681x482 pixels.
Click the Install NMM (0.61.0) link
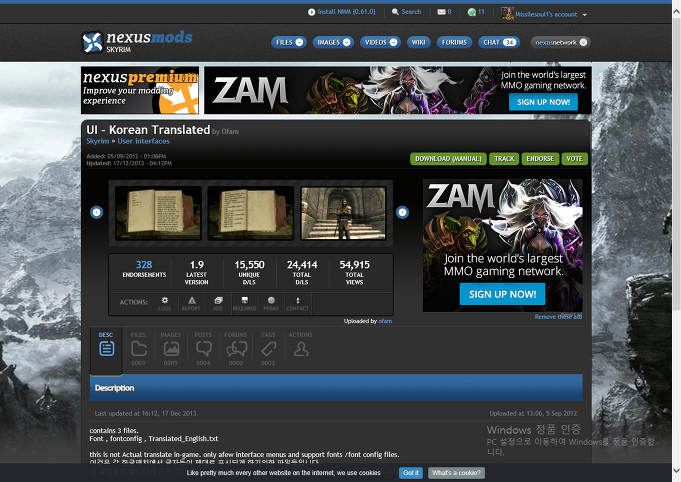point(342,12)
